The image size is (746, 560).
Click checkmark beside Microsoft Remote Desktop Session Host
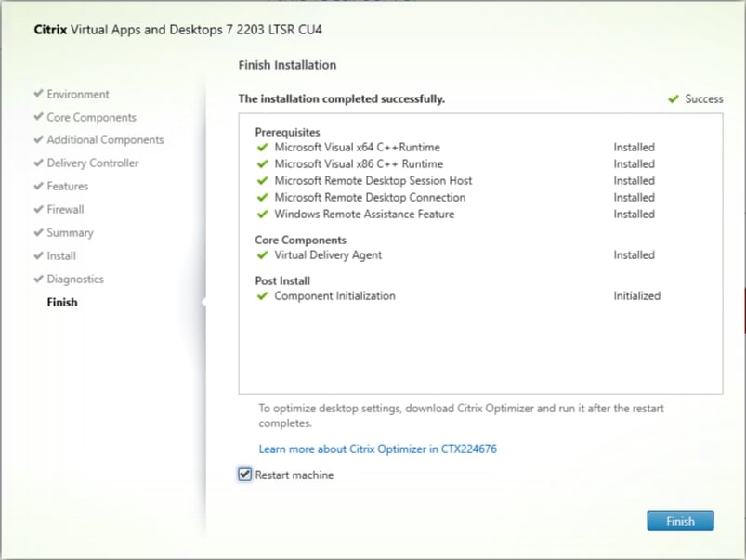tap(263, 180)
